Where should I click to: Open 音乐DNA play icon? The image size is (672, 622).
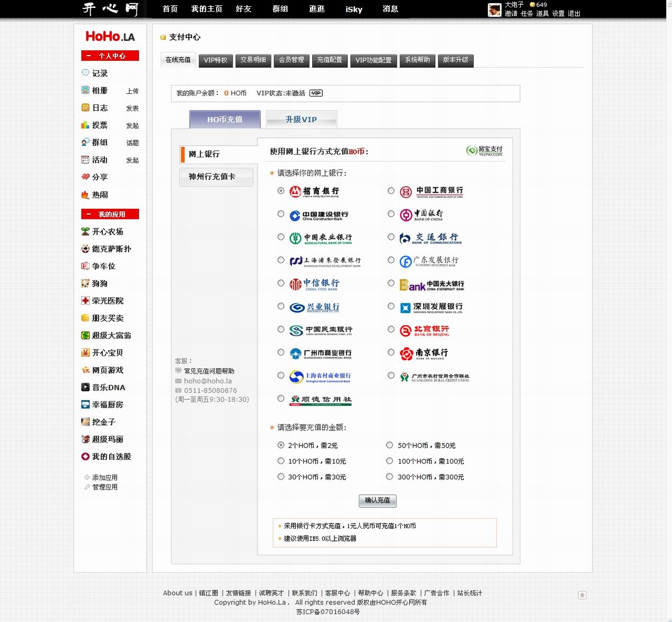click(x=85, y=387)
